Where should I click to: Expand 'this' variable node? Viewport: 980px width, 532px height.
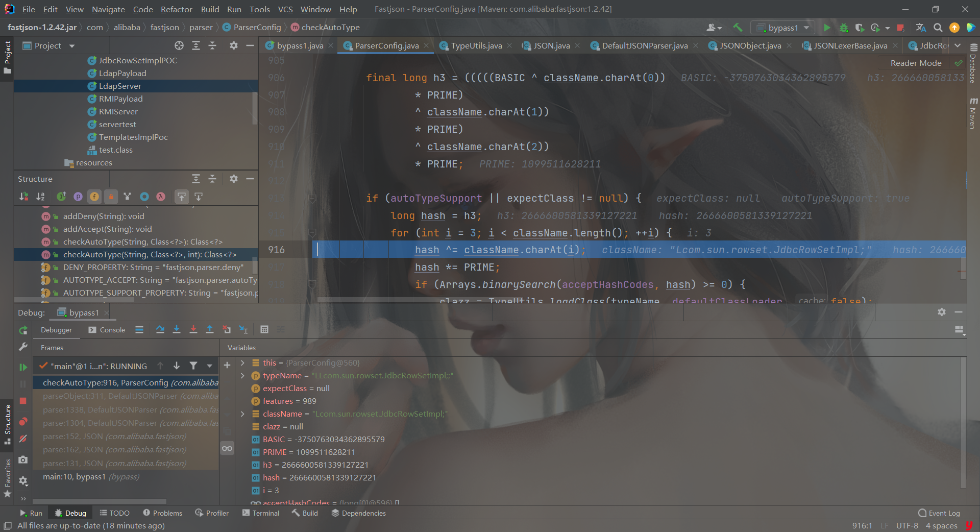tap(243, 363)
